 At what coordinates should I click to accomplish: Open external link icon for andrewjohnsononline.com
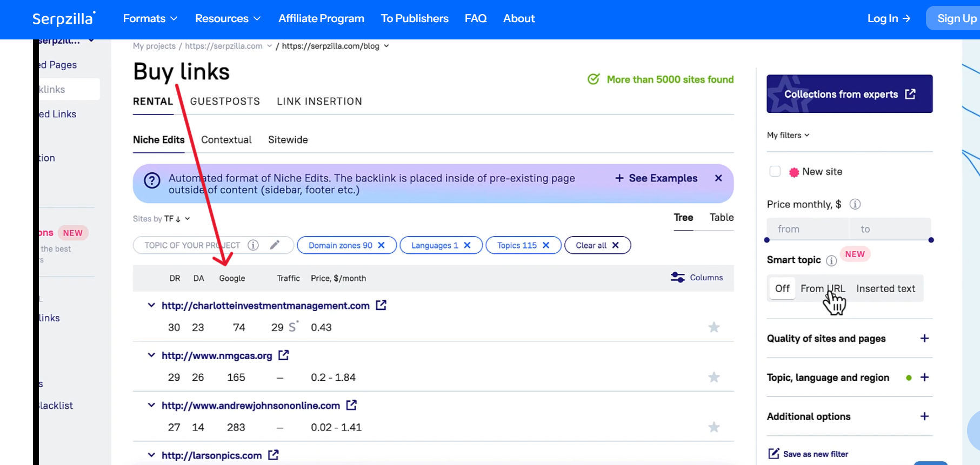pos(351,405)
